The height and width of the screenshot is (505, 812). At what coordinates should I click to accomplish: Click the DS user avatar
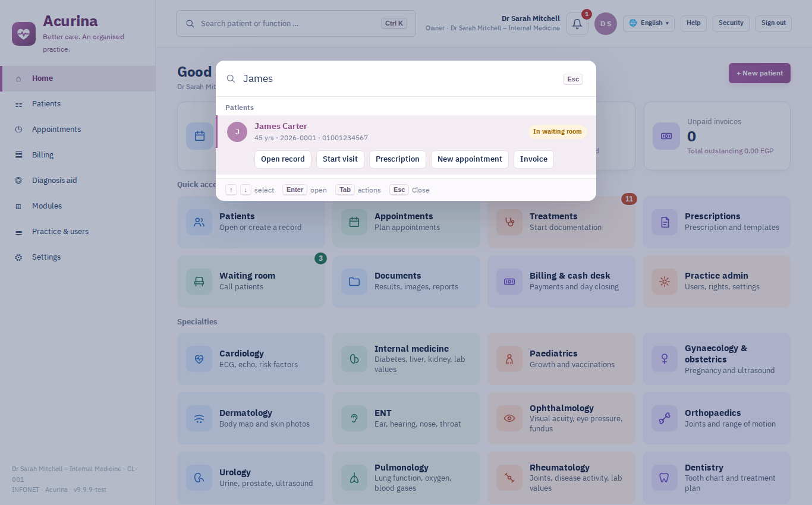click(x=606, y=24)
